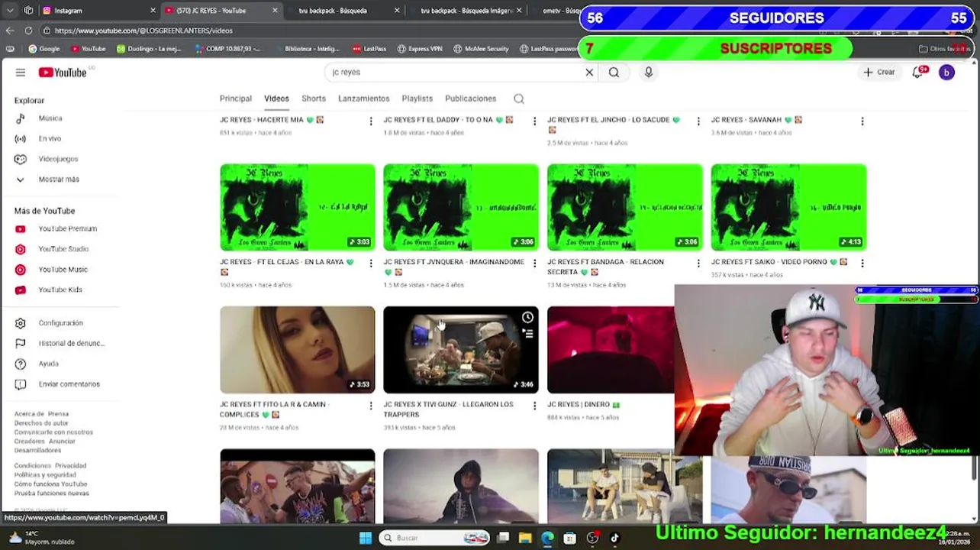Play EN LA RAYA video thumbnail
Image resolution: width=980 pixels, height=550 pixels.
coord(298,207)
